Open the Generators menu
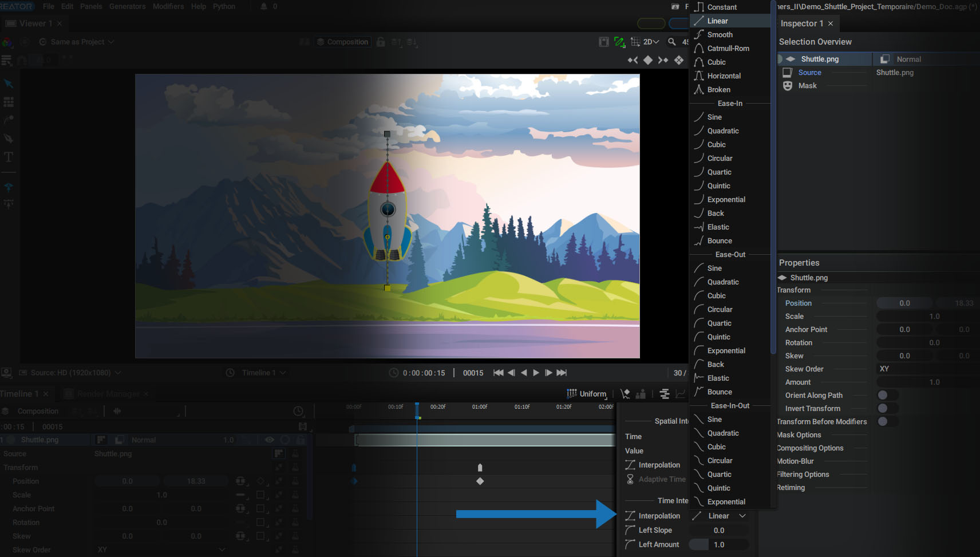This screenshot has width=980, height=557. (127, 6)
